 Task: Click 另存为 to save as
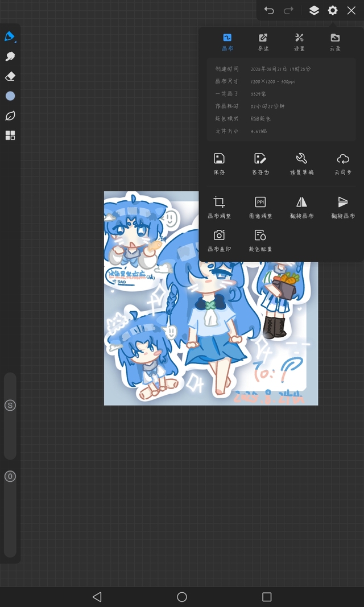point(260,163)
